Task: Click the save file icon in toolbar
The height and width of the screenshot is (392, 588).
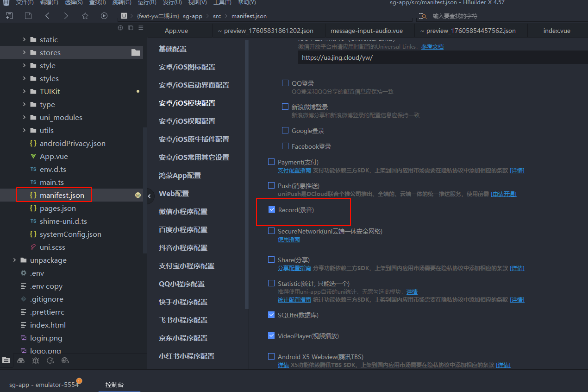Action: click(28, 16)
